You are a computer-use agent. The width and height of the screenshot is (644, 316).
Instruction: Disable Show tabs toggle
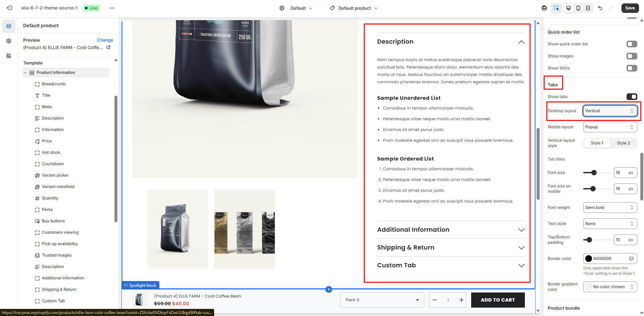(x=632, y=97)
